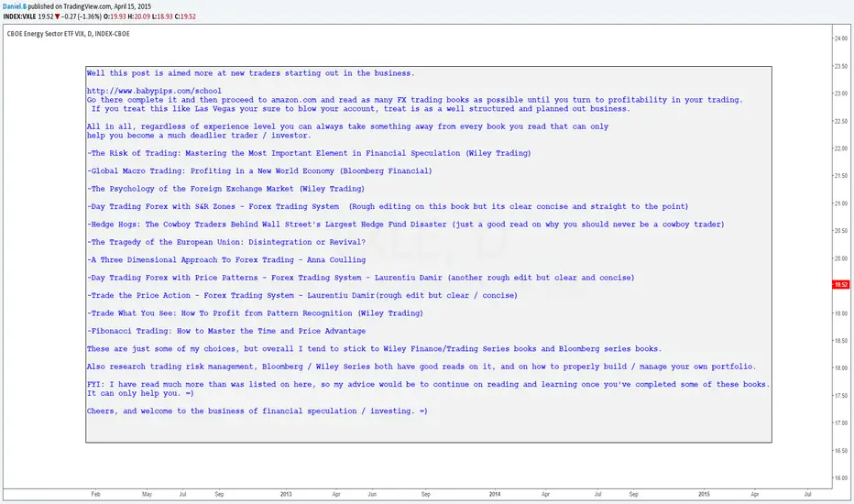Click the May label on time axis
The height and width of the screenshot is (504, 854).
(147, 494)
